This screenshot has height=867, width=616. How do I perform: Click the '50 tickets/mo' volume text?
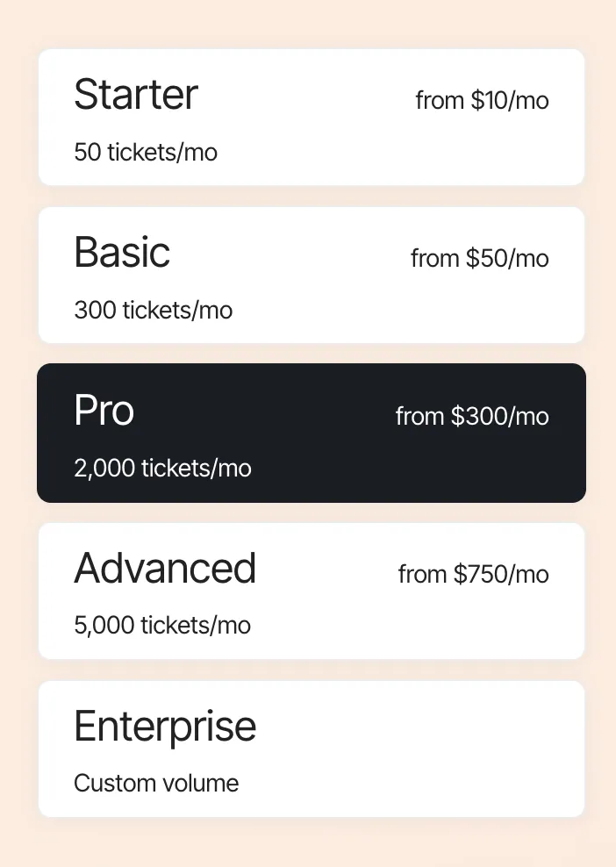pos(146,153)
